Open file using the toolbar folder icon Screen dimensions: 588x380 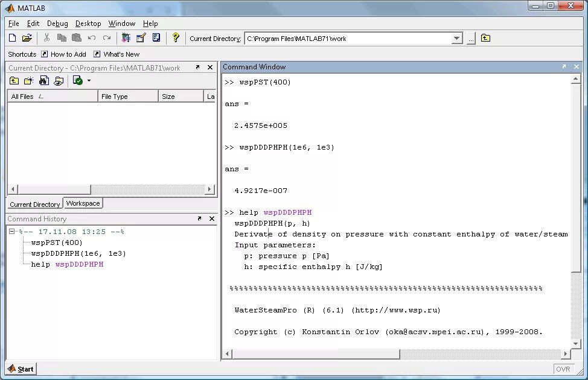pos(27,38)
